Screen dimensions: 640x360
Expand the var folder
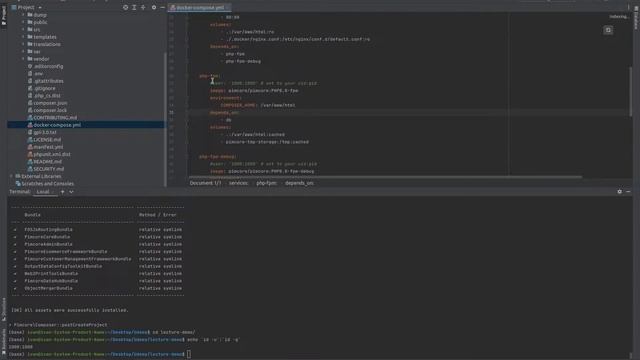click(x=23, y=51)
